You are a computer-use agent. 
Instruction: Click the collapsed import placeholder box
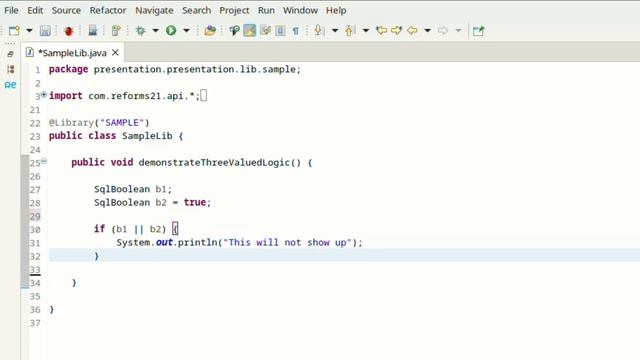point(204,96)
